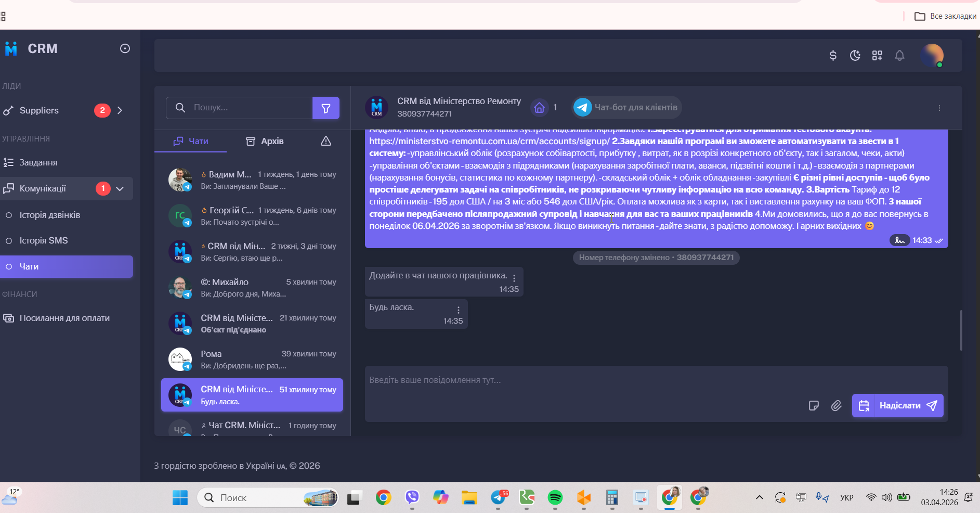The height and width of the screenshot is (513, 980).
Task: Switch to the Архів tab
Action: point(265,141)
